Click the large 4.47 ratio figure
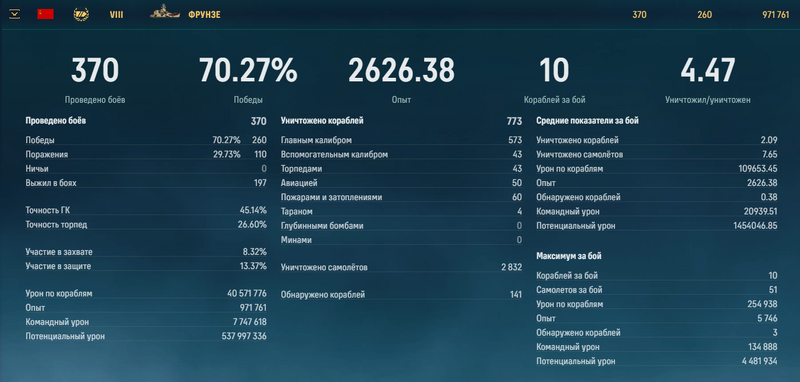Screen dimensions: 800x382 click(x=708, y=70)
